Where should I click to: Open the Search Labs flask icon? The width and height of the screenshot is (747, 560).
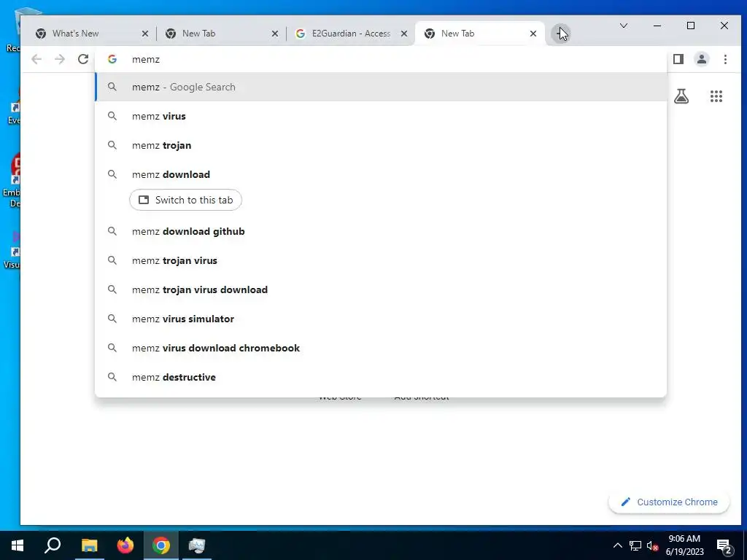681,96
